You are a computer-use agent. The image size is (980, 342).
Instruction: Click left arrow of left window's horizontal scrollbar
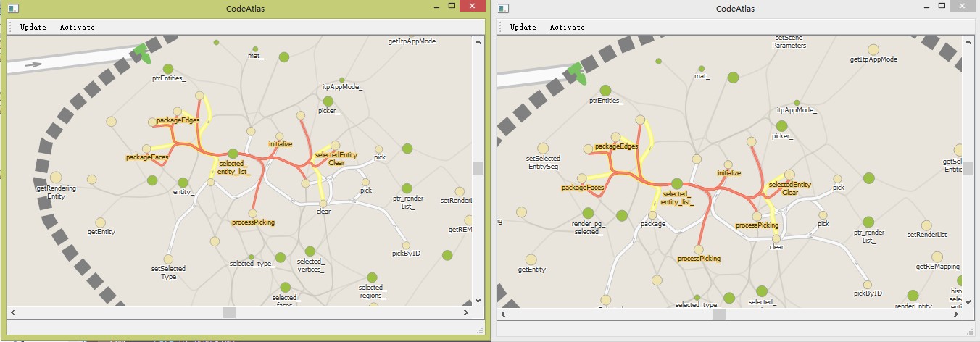(x=13, y=312)
